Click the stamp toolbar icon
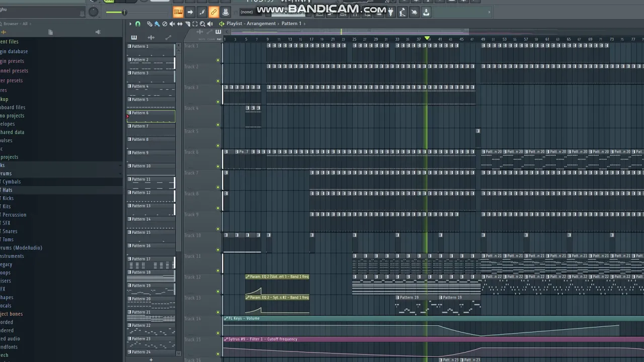 pyautogui.click(x=225, y=12)
